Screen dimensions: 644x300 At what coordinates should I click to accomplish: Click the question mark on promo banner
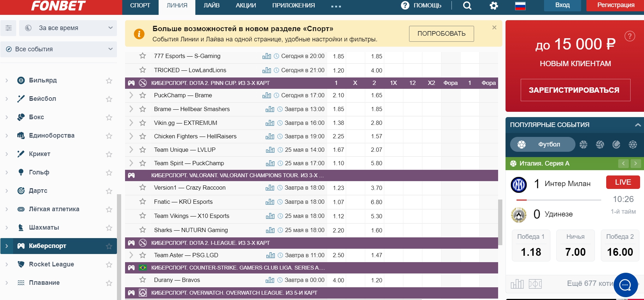pyautogui.click(x=630, y=36)
